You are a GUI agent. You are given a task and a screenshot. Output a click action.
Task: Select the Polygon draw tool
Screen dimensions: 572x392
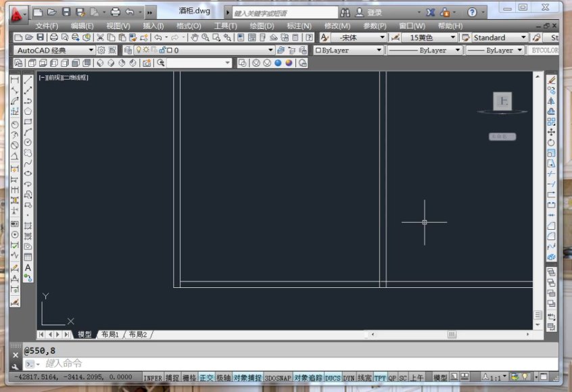tap(28, 111)
